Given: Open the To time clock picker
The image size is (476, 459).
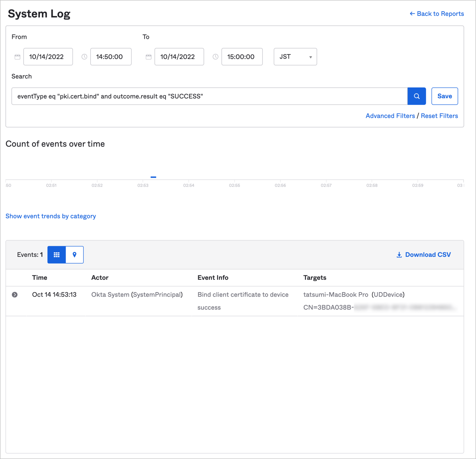Looking at the screenshot, I should click(x=215, y=57).
